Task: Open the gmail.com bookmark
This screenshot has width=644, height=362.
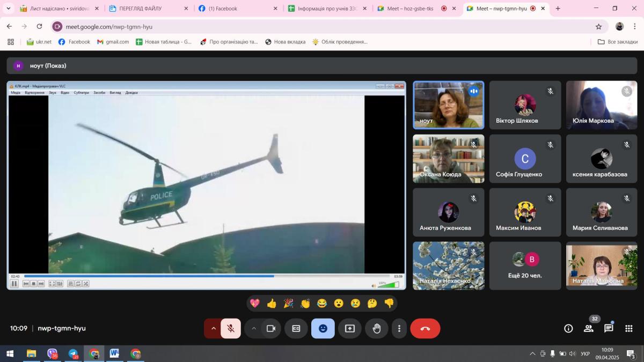Action: [113, 42]
